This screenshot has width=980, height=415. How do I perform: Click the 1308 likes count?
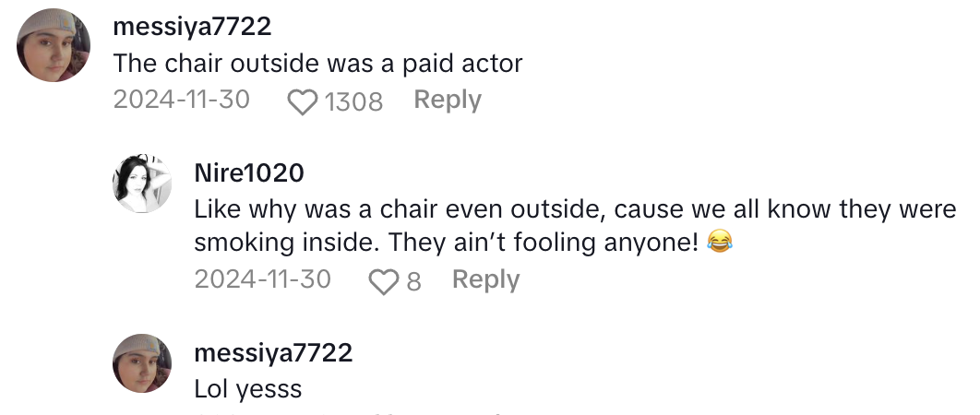pyautogui.click(x=353, y=101)
